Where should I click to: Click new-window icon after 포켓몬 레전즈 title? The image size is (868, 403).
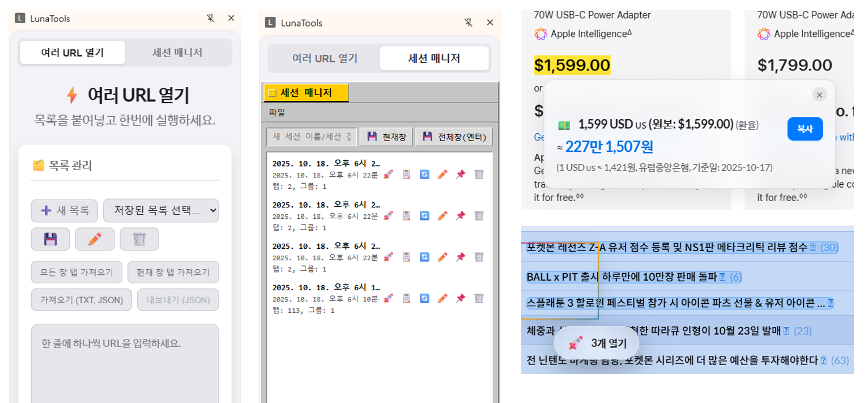tap(813, 248)
